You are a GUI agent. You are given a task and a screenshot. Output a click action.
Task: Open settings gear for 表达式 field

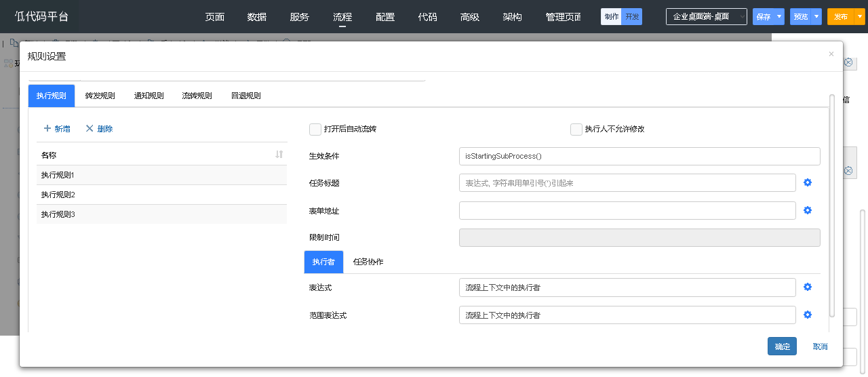808,287
